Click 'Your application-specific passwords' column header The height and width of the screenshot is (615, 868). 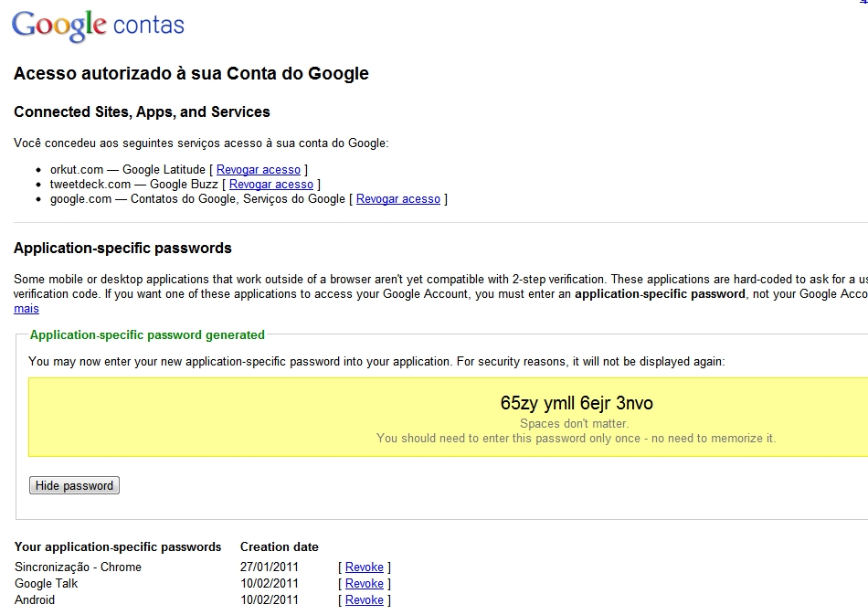(x=118, y=546)
